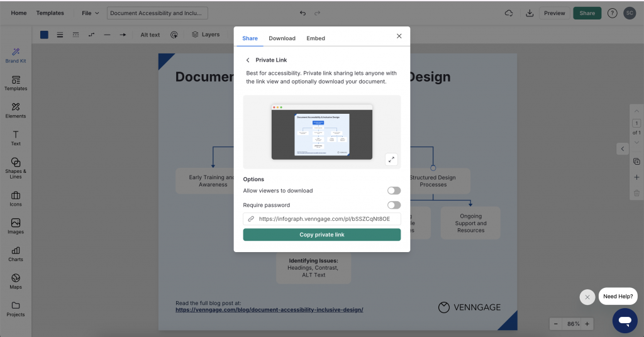644x337 pixels.
Task: Open the help question mark icon
Action: click(x=613, y=13)
